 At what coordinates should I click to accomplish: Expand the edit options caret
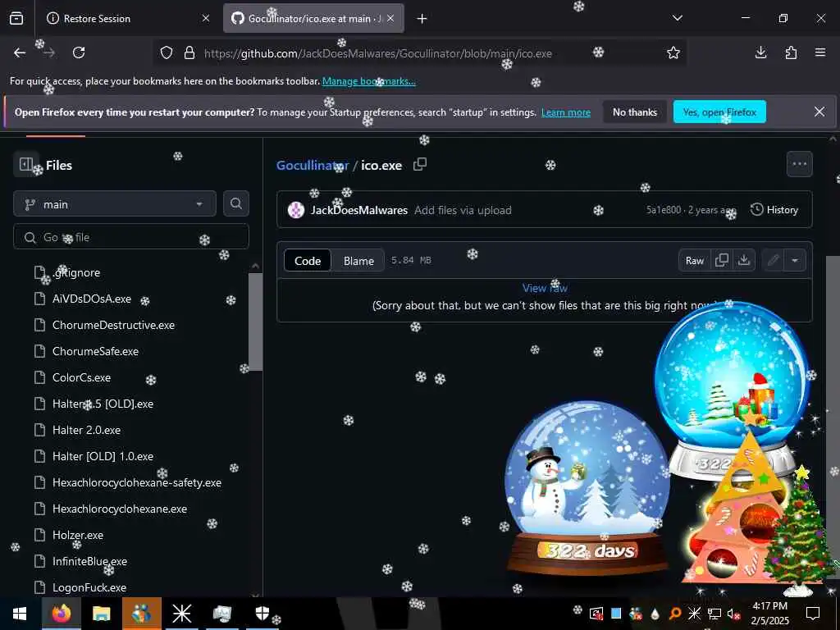click(795, 260)
